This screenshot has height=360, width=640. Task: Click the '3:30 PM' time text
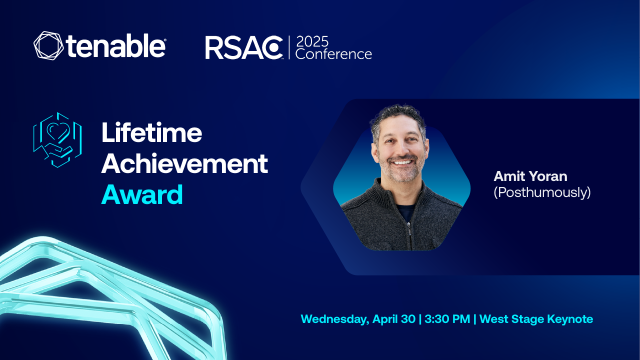click(x=447, y=319)
